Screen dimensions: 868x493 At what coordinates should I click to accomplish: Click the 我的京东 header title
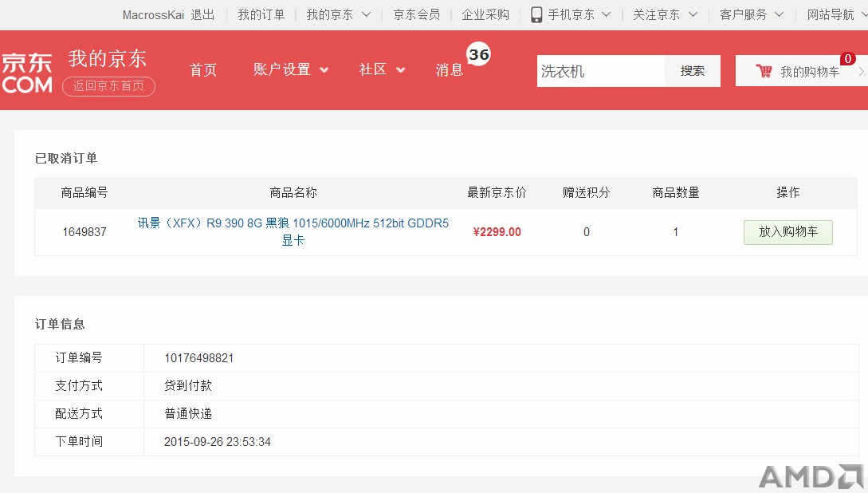click(x=108, y=58)
